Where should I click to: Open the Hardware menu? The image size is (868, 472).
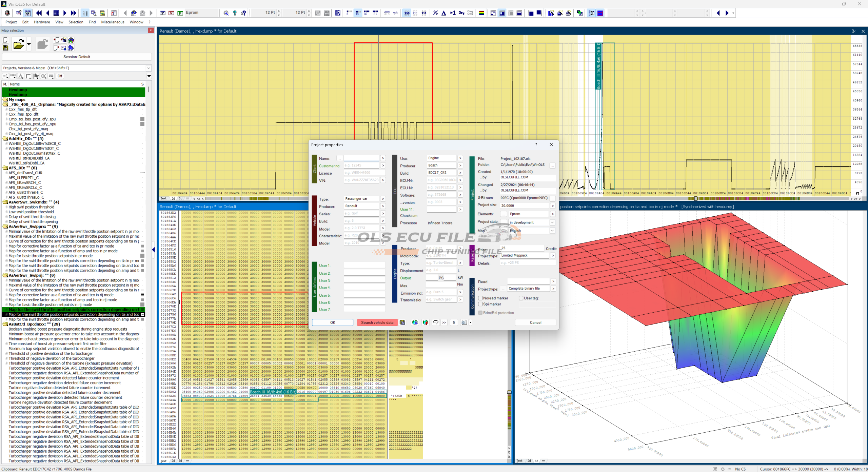point(42,22)
